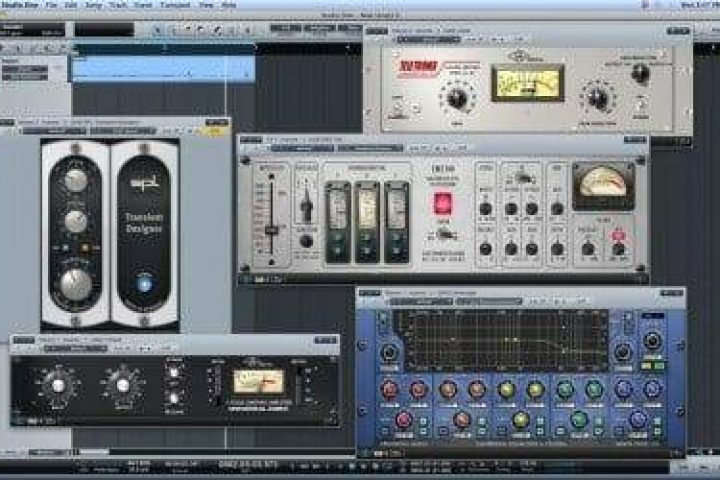Adjust the 1176LN Output knob

[x=123, y=385]
